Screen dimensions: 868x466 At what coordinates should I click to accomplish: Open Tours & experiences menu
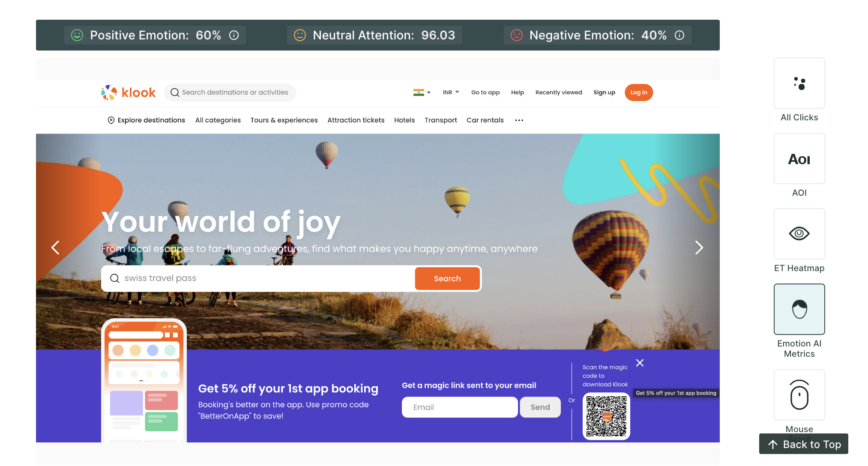point(284,120)
